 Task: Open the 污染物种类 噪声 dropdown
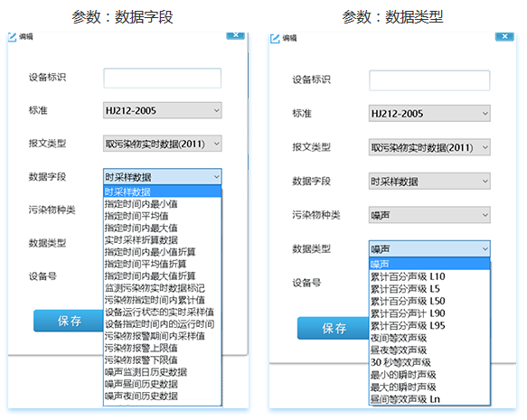click(429, 215)
